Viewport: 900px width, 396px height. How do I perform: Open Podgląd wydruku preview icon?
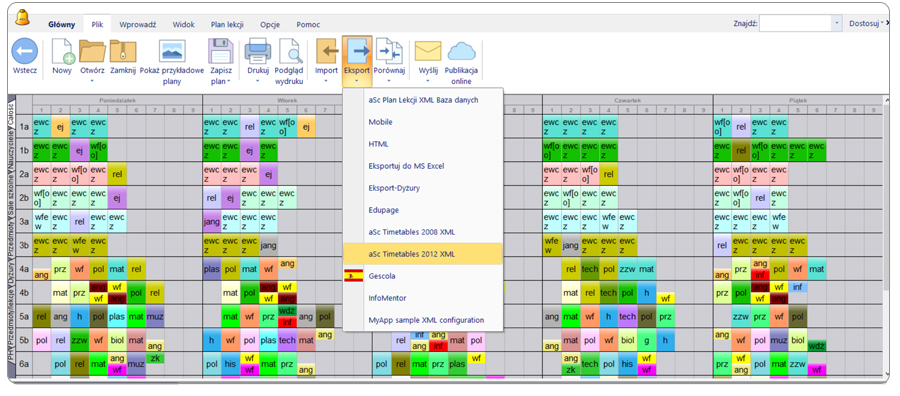click(x=290, y=51)
